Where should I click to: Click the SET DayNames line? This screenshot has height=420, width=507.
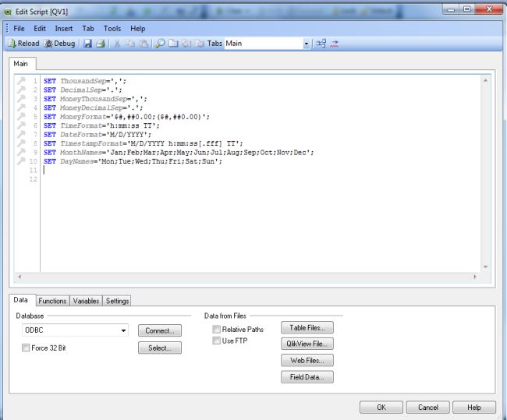click(133, 161)
